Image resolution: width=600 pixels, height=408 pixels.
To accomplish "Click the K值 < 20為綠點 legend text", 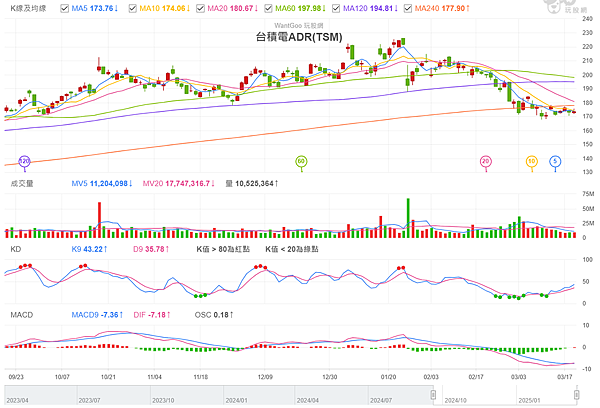I will [292, 249].
